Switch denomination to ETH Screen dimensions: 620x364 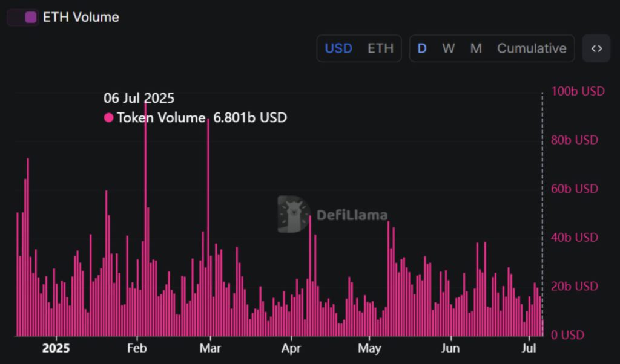click(380, 48)
